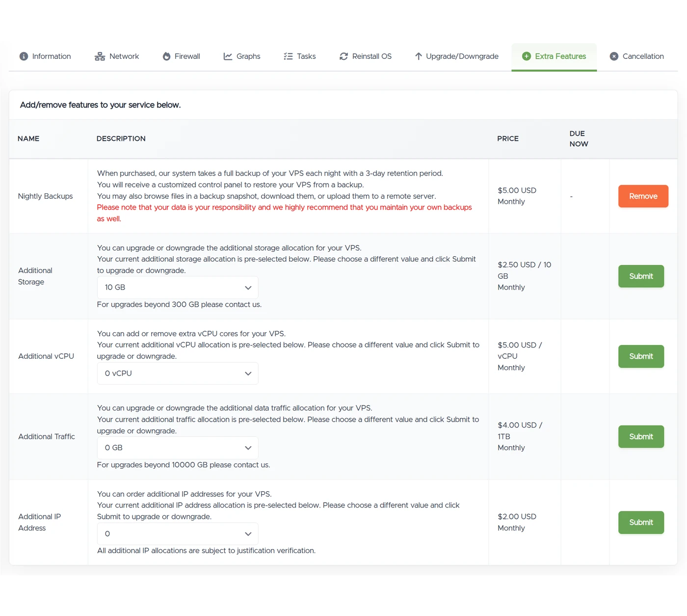The width and height of the screenshot is (687, 616).
Task: Click the Upgrade/Downgrade arrow icon
Action: pyautogui.click(x=418, y=56)
